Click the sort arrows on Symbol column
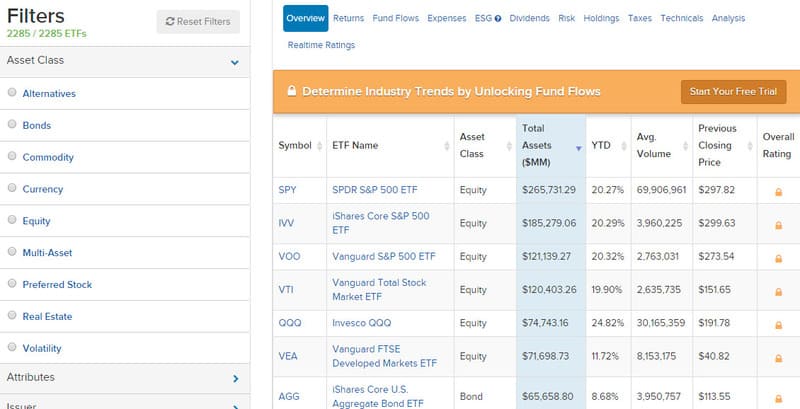800x409 pixels. point(321,146)
